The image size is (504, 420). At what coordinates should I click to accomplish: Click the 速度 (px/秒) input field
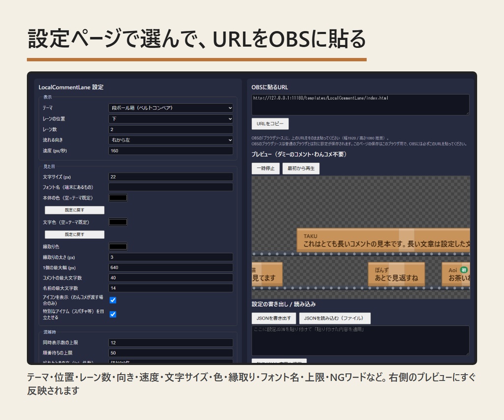(x=171, y=151)
